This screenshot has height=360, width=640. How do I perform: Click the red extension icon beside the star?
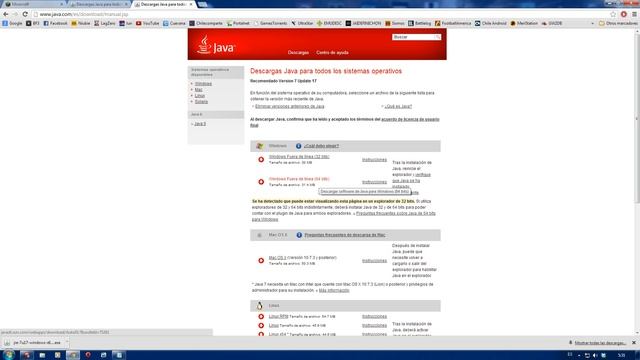624,14
